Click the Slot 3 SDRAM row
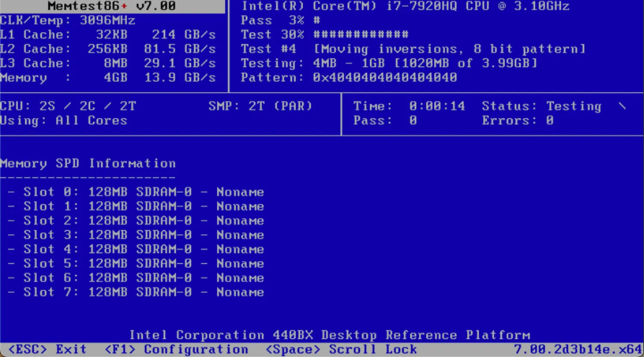This screenshot has width=644, height=357. pos(136,235)
